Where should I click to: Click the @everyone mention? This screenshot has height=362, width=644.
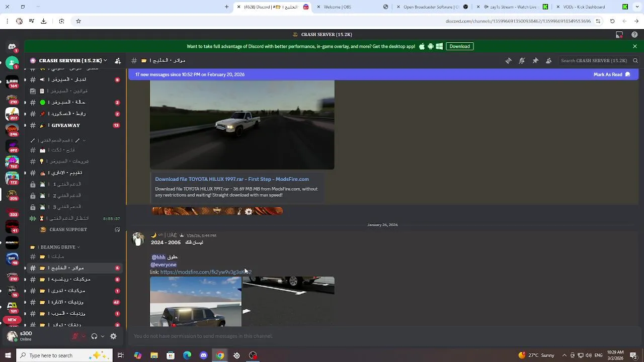(x=164, y=264)
